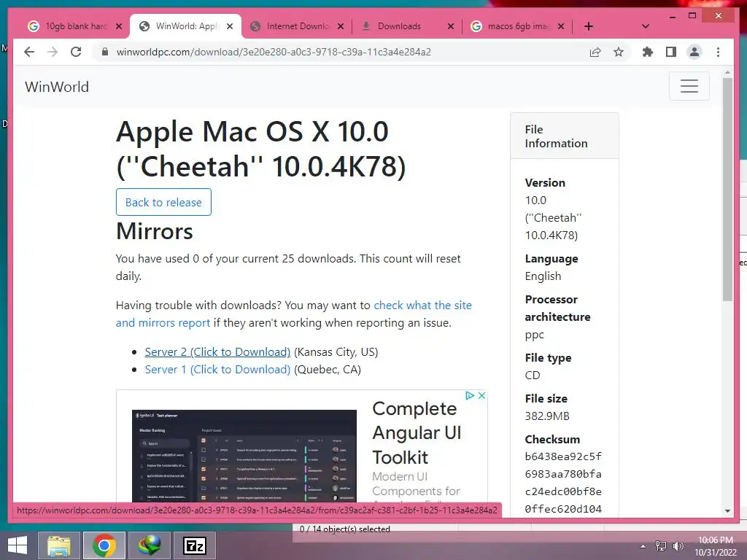
Task: Close the '10gb blank hard' tab
Action: click(119, 26)
